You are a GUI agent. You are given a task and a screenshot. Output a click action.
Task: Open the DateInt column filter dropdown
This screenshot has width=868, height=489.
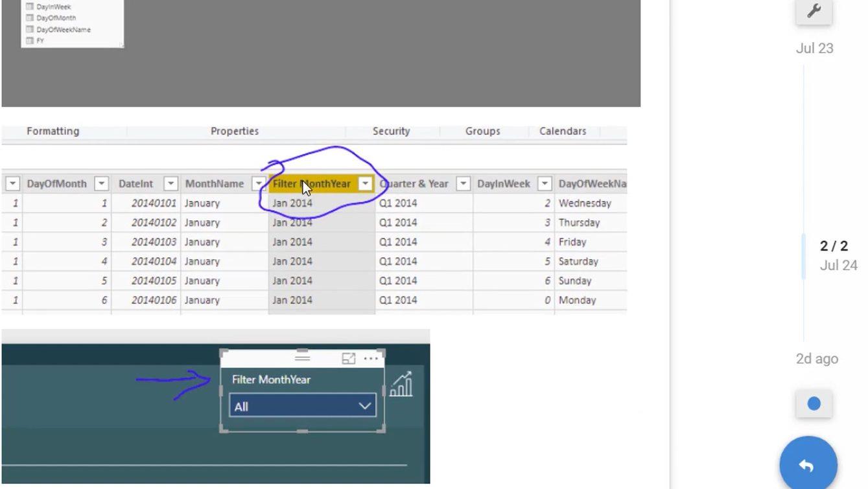170,184
